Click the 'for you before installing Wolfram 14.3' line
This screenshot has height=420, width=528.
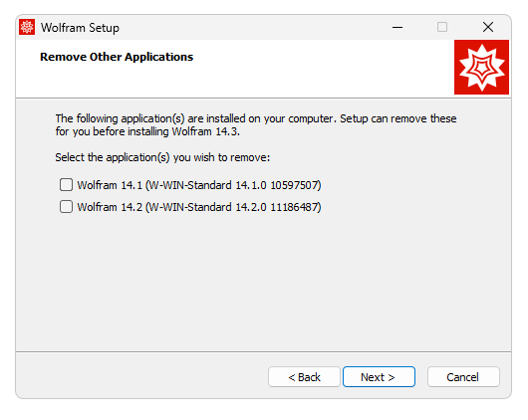(147, 131)
